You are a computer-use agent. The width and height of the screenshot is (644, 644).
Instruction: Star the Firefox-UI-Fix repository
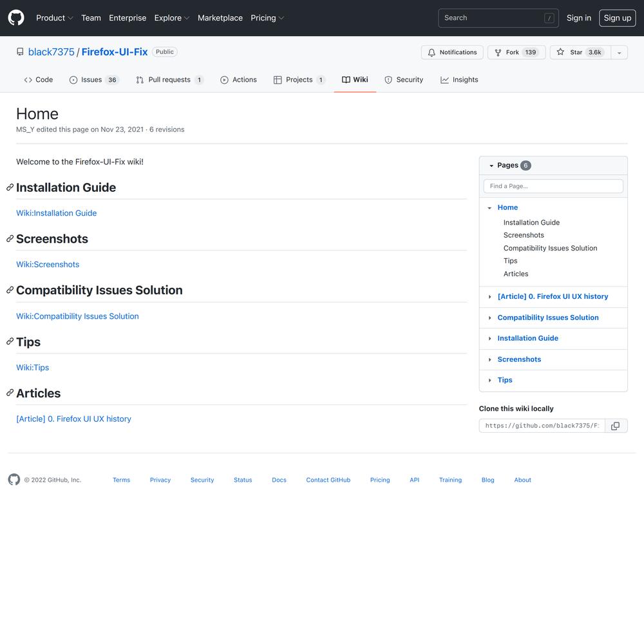(580, 53)
